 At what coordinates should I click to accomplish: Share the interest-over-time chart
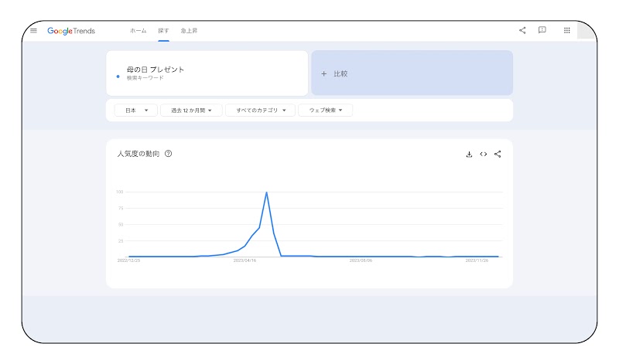pyautogui.click(x=498, y=155)
